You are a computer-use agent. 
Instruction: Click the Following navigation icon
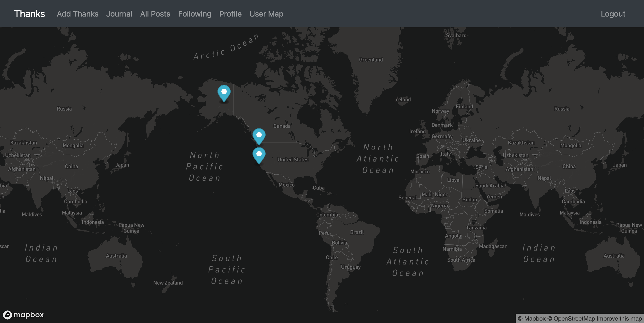(x=195, y=14)
